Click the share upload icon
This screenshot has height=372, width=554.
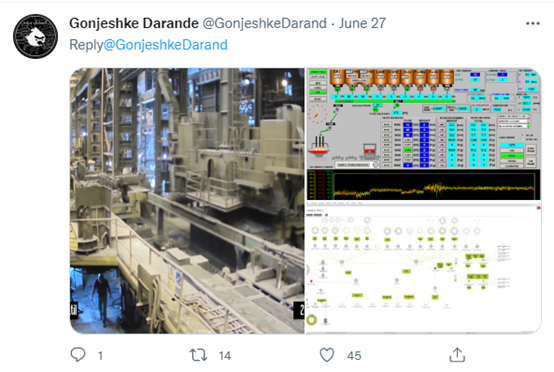pyautogui.click(x=457, y=355)
